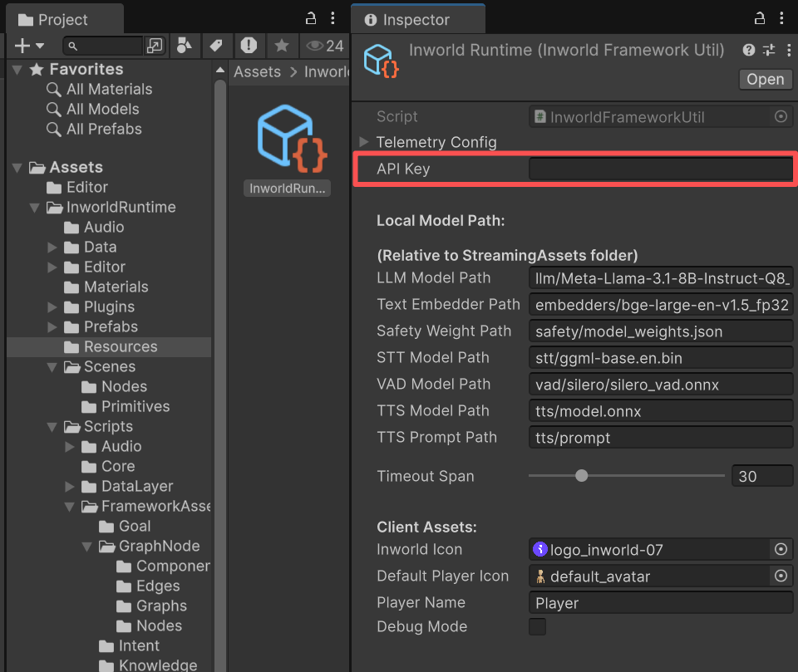This screenshot has height=672, width=798.
Task: Open object picker for Default Player Icon
Action: 781,576
